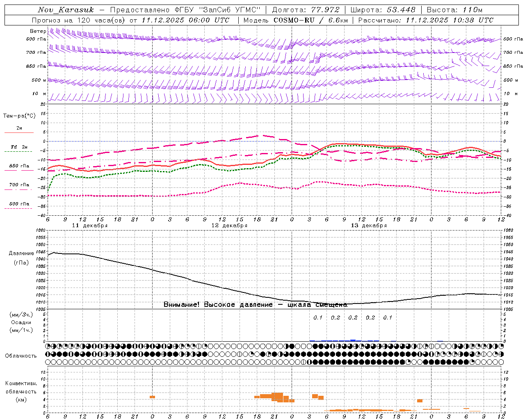Click the "13 декабря" date label
525x420 pixels.
click(x=369, y=226)
